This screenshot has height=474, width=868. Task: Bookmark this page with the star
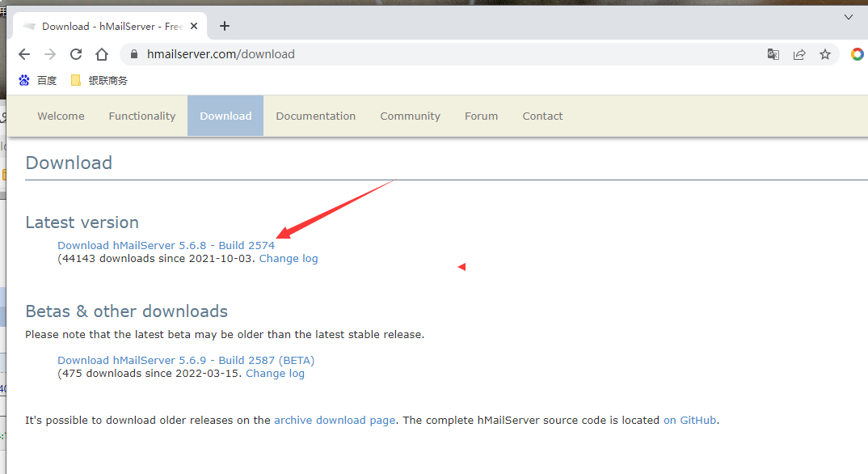[825, 54]
